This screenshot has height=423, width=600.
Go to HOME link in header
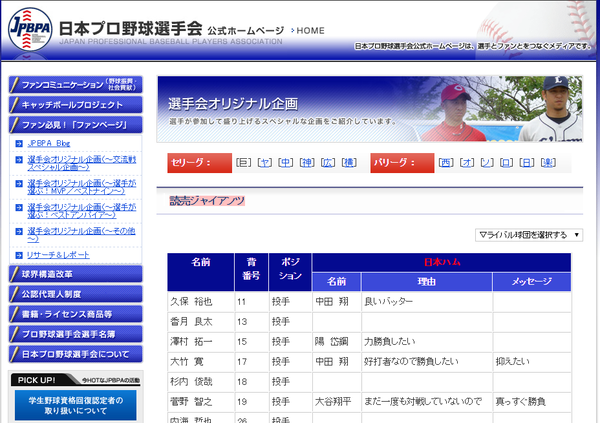(x=308, y=31)
